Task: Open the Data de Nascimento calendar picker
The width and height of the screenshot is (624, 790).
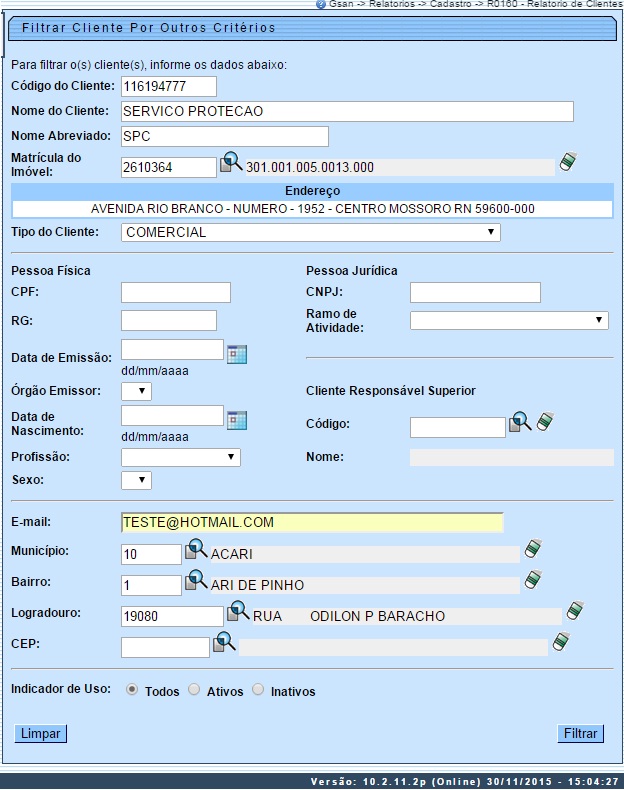Action: coord(237,420)
